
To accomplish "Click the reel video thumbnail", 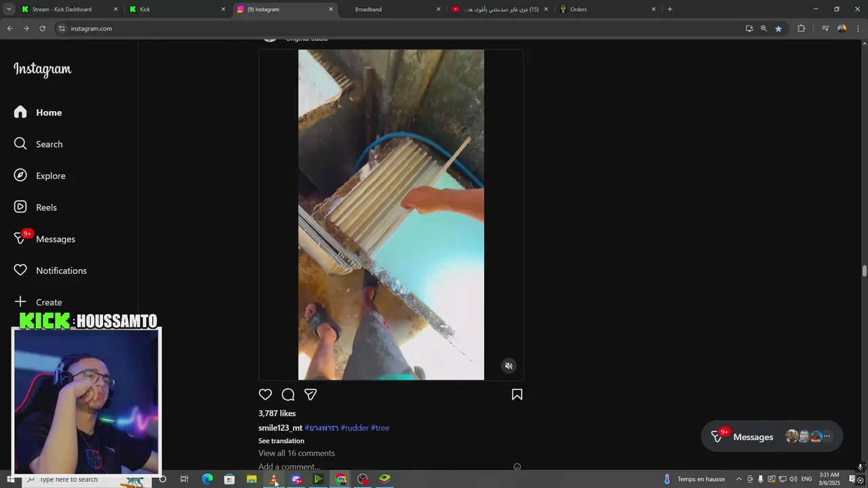I will coord(391,215).
